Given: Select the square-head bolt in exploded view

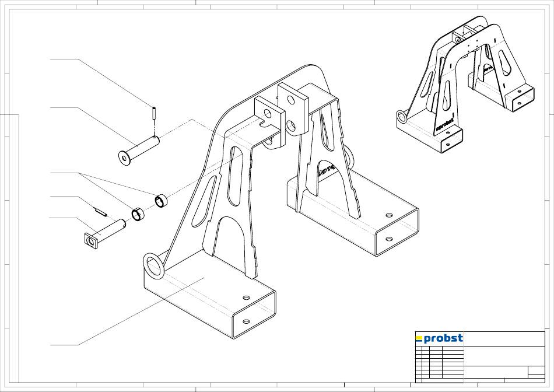Looking at the screenshot, I should [104, 234].
